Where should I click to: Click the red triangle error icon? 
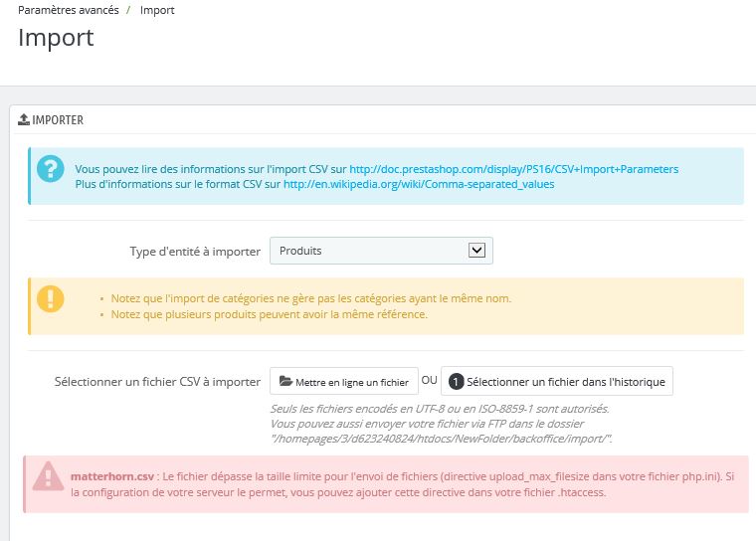(x=48, y=476)
